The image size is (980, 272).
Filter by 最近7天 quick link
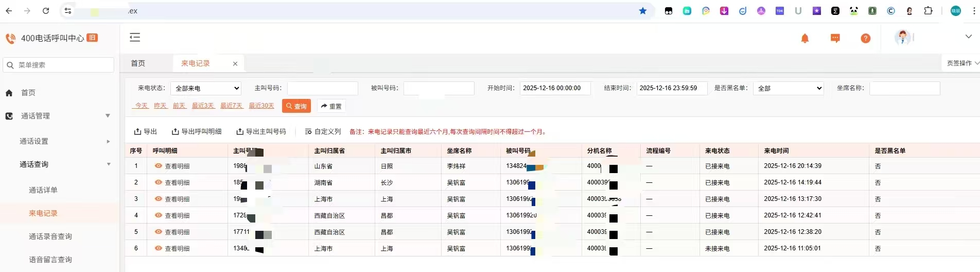[x=232, y=106]
